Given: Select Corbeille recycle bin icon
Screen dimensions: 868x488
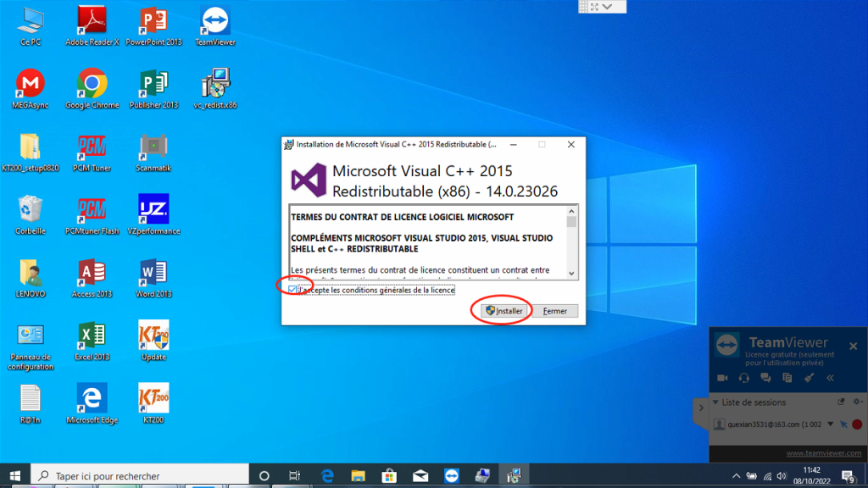Looking at the screenshot, I should click(31, 215).
